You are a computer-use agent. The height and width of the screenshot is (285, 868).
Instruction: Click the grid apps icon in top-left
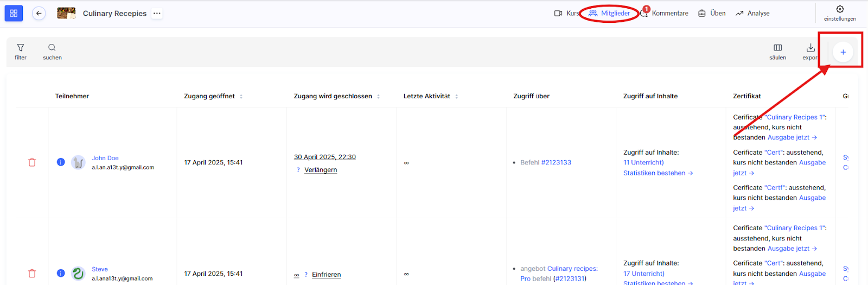click(14, 14)
